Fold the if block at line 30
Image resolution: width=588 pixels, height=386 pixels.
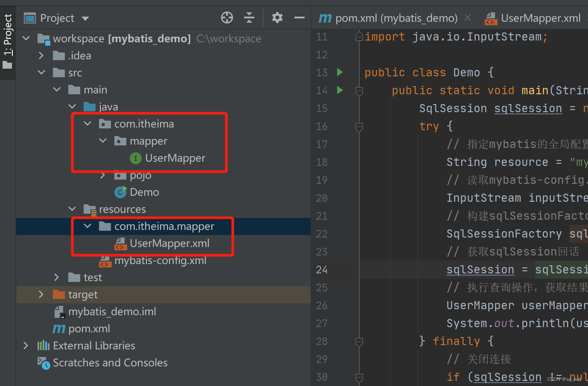(359, 377)
